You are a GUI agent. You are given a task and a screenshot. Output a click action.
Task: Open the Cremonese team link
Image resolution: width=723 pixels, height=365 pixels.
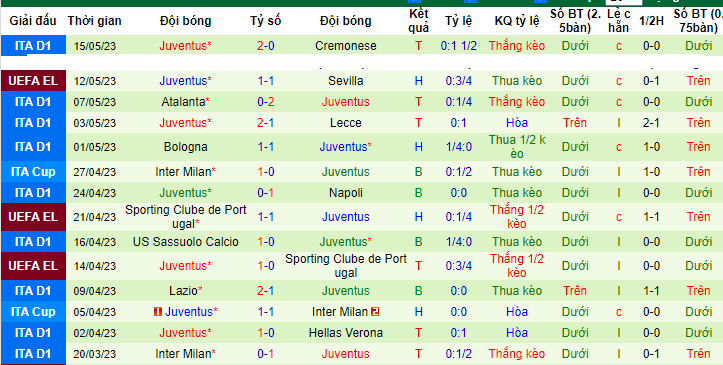coord(346,46)
